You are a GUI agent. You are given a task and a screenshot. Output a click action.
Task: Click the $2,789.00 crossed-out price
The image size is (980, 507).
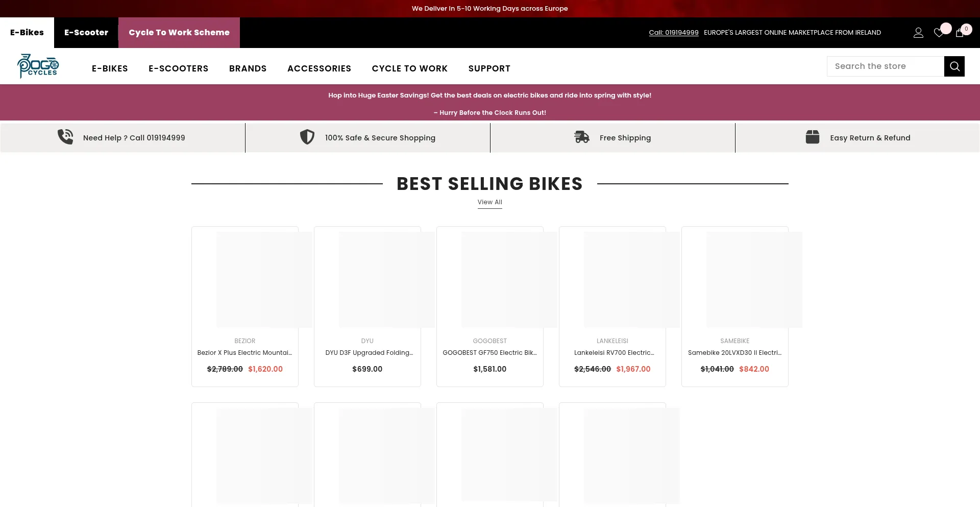point(225,369)
